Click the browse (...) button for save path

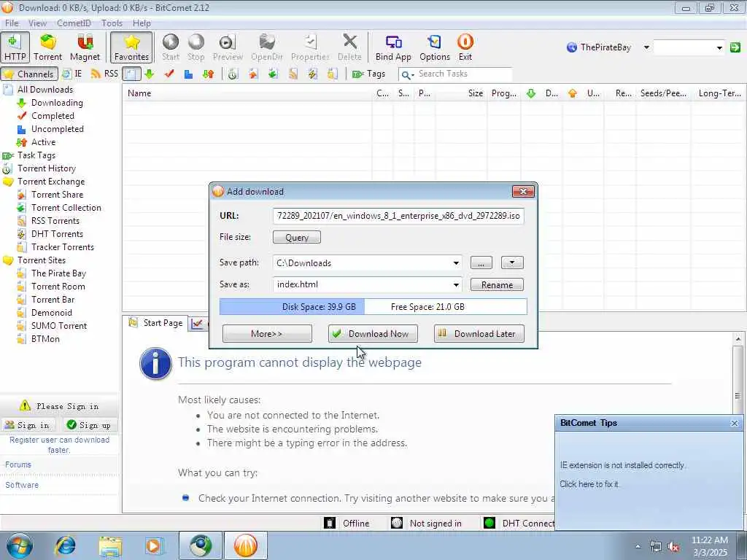[x=481, y=262]
